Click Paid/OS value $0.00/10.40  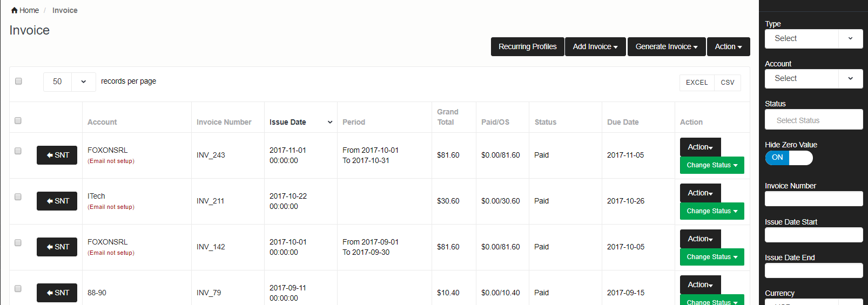500,293
